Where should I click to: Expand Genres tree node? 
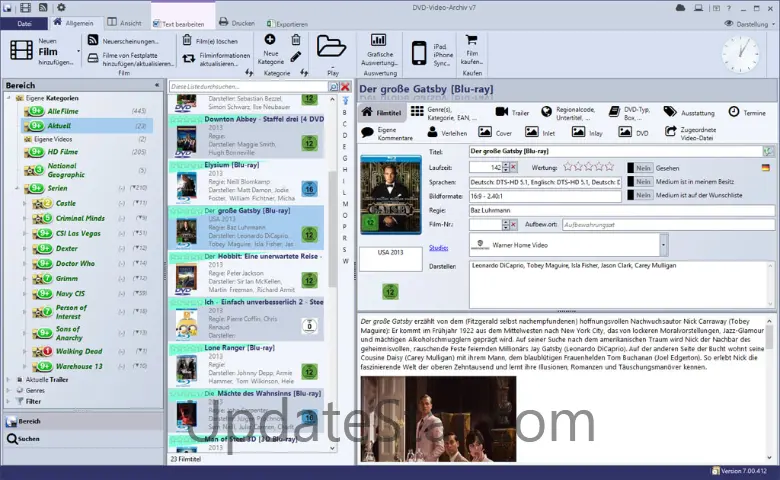[8, 390]
